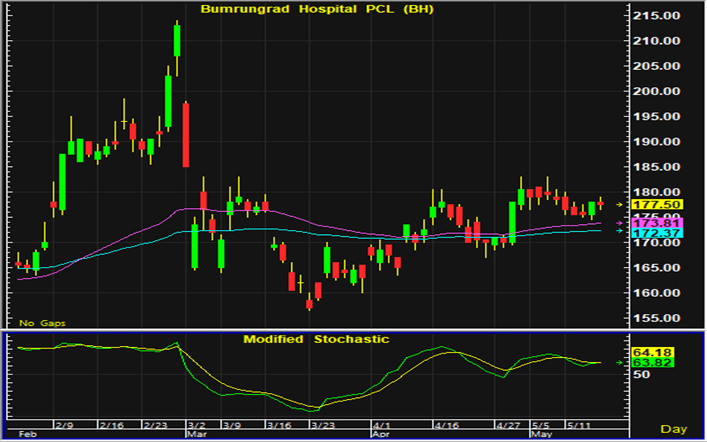Click the 2/9 date marker

64,426
